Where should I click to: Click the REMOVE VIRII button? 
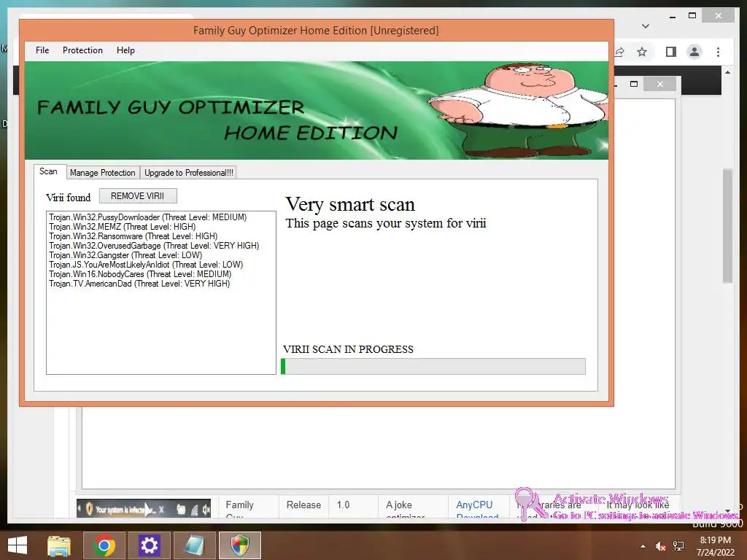coord(138,195)
